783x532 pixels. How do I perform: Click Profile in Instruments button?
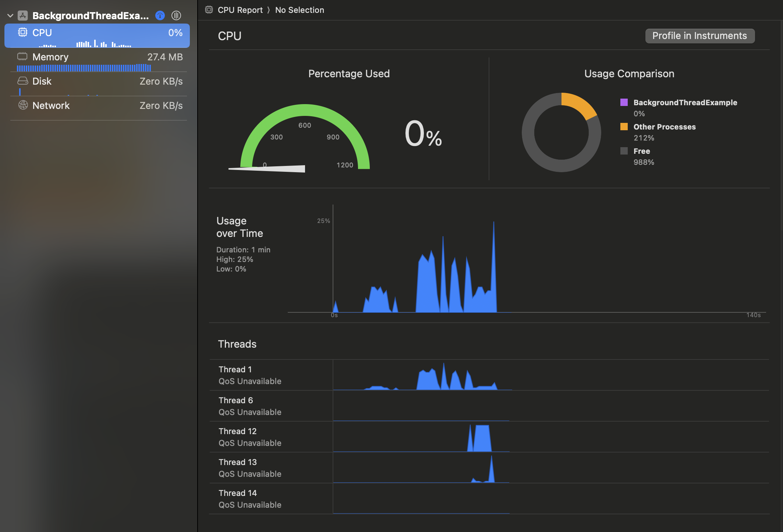699,36
